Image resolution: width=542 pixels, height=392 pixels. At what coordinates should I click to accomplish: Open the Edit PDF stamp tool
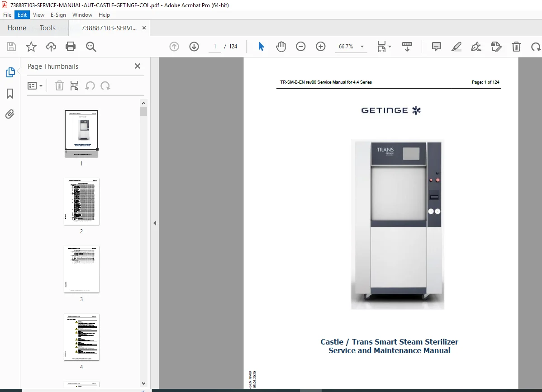pyautogui.click(x=496, y=46)
